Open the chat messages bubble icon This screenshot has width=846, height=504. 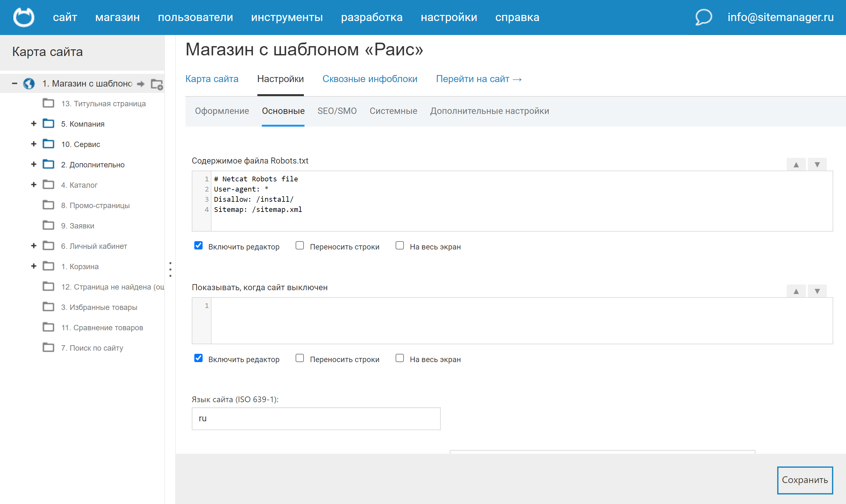click(703, 17)
